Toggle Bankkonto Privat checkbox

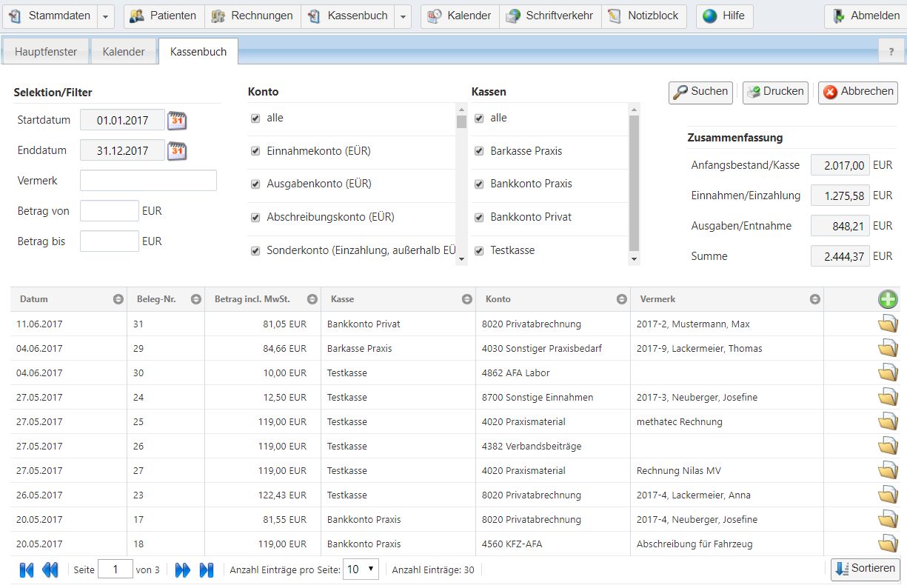tap(479, 218)
